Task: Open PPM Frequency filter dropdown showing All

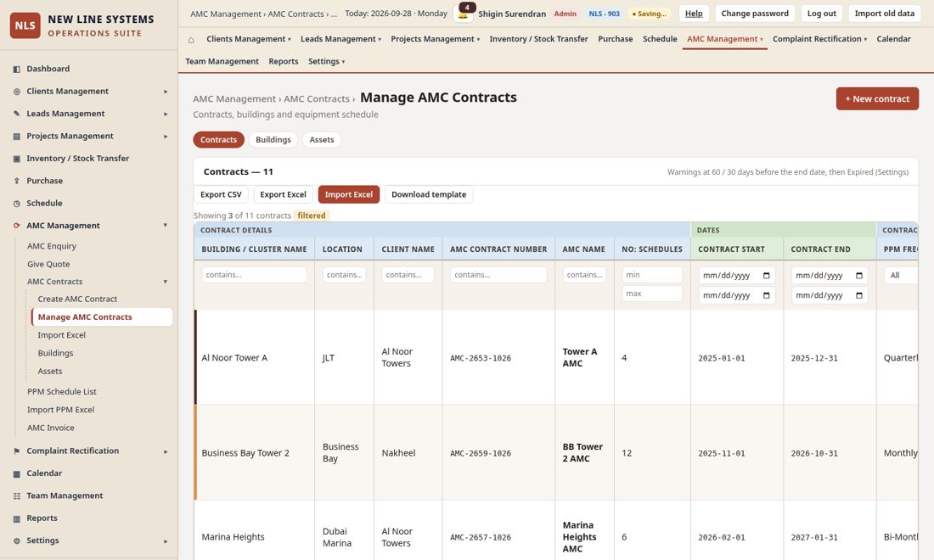Action: tap(901, 275)
